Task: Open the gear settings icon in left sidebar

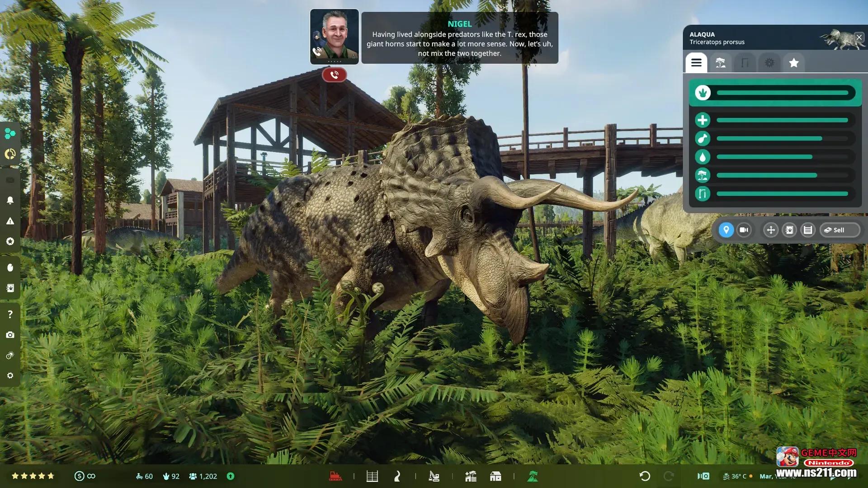Action: 10,375
